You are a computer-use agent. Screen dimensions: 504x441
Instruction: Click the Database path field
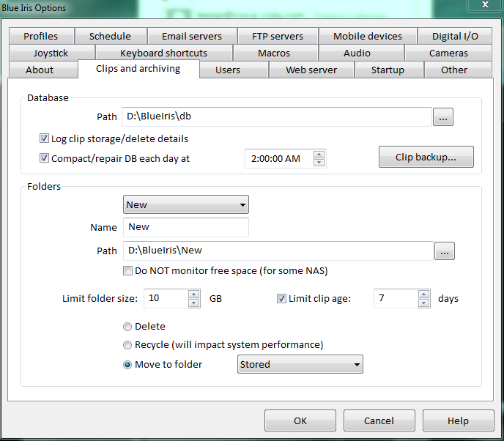[276, 116]
